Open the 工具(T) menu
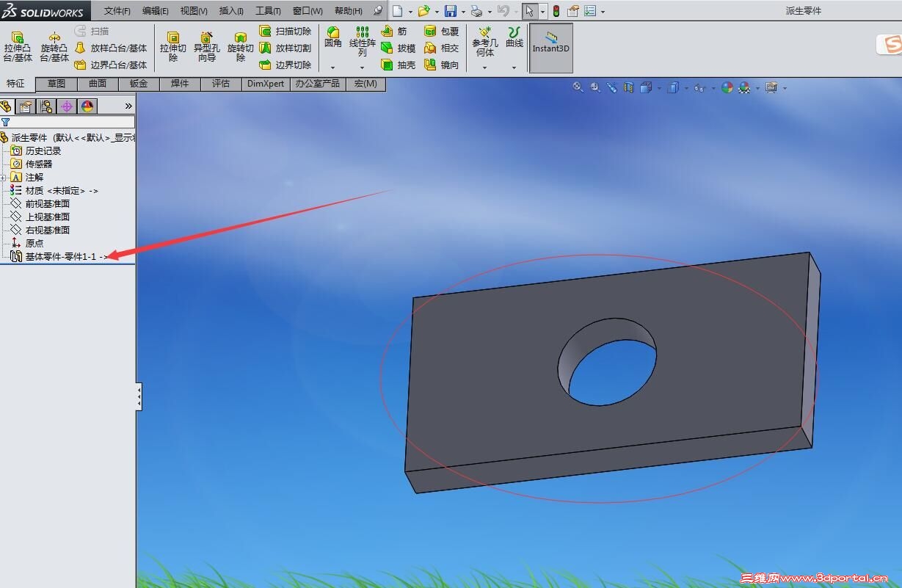Viewport: 902px width, 588px height. 268,11
